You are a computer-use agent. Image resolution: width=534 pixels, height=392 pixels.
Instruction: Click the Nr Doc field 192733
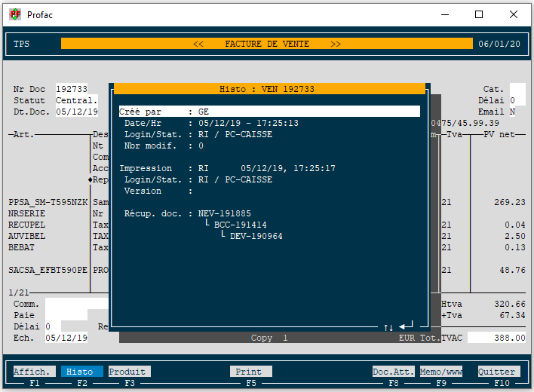tap(72, 89)
